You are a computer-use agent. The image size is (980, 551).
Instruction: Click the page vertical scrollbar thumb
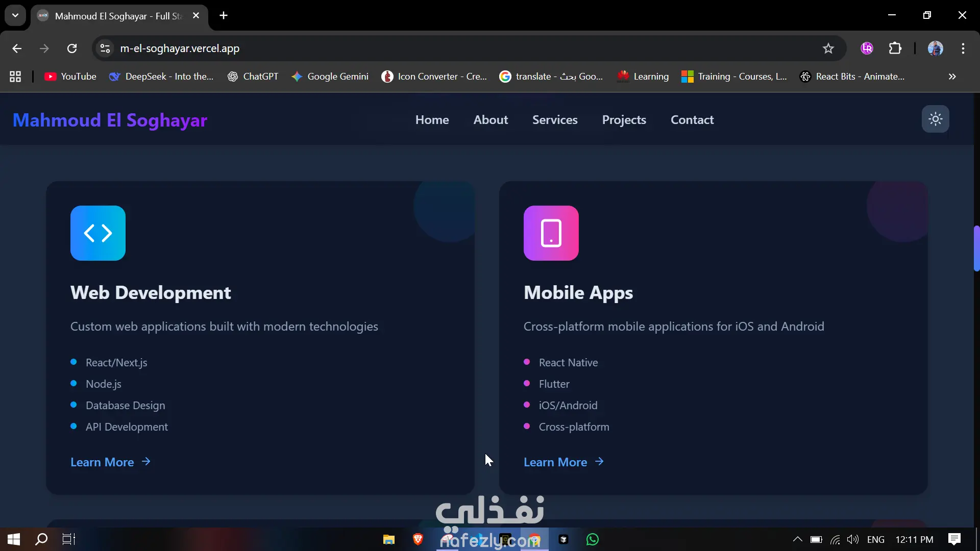[x=976, y=248]
